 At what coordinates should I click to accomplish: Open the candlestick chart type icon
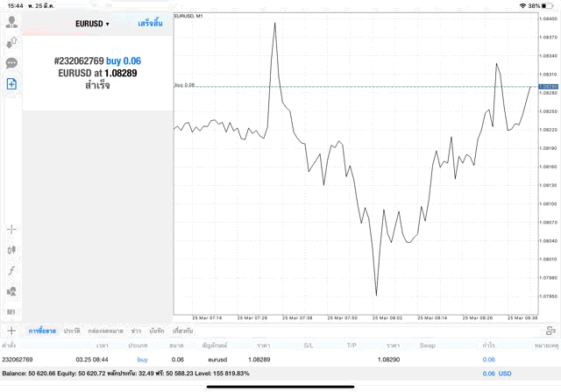pyautogui.click(x=11, y=250)
